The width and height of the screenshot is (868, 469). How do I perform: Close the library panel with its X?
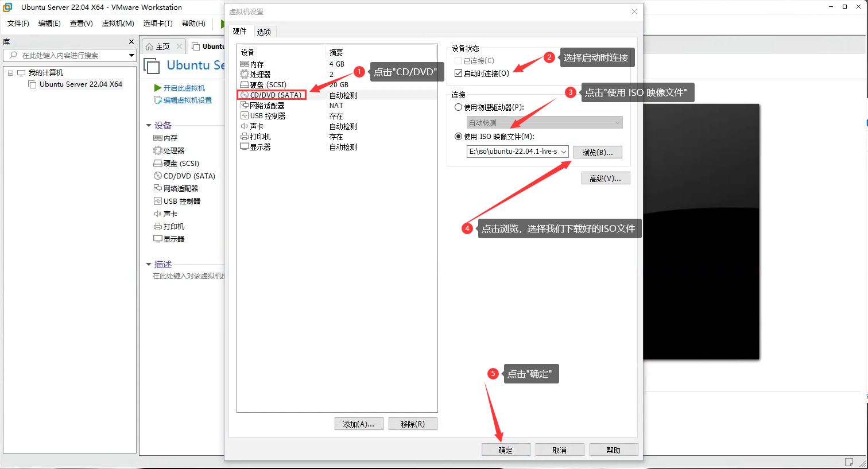131,41
